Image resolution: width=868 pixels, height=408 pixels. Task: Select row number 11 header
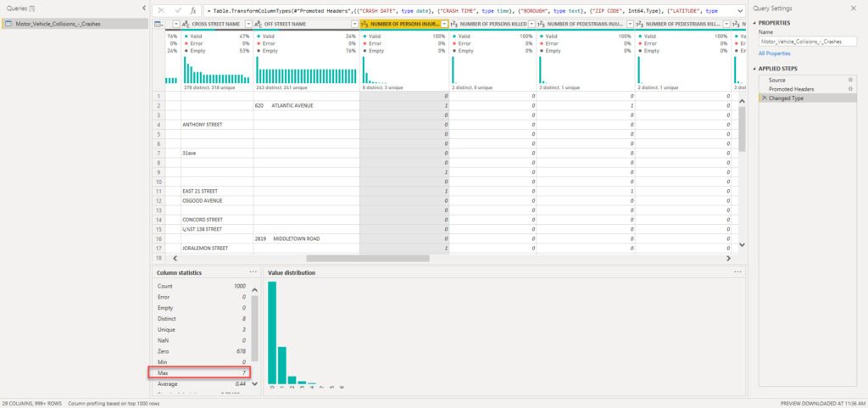(159, 191)
